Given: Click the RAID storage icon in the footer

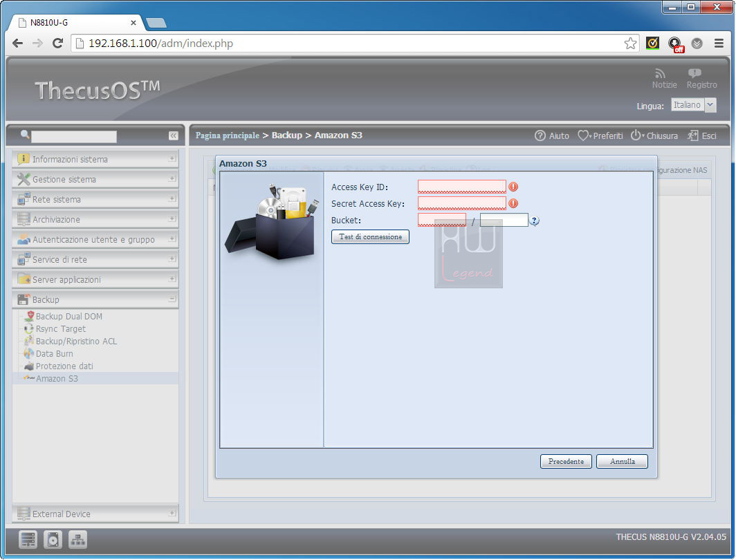Looking at the screenshot, I should point(28,540).
